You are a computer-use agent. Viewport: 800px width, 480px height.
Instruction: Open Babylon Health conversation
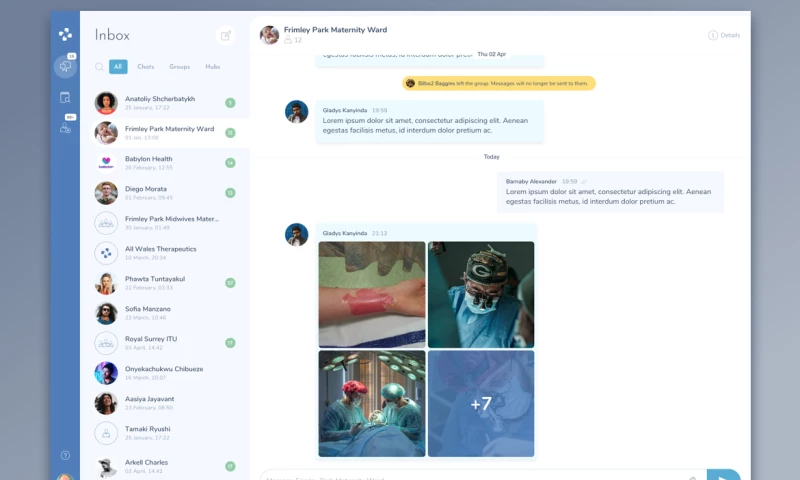pyautogui.click(x=165, y=163)
